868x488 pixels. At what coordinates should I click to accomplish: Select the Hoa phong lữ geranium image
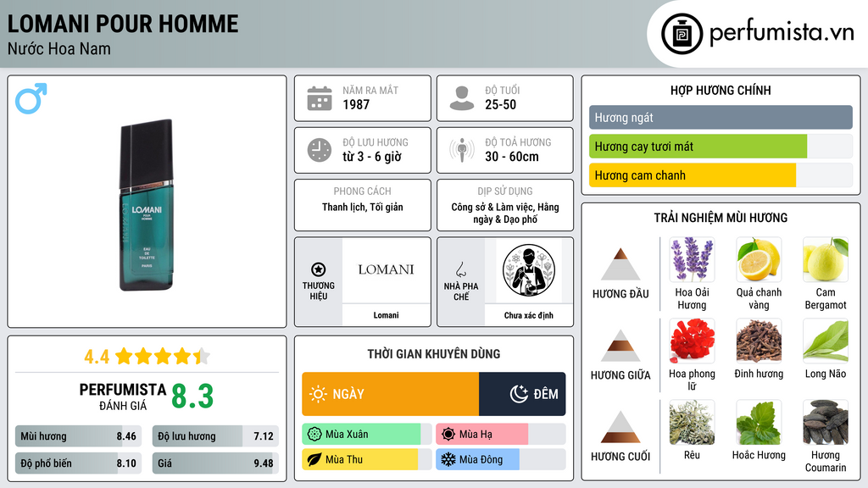tap(692, 341)
